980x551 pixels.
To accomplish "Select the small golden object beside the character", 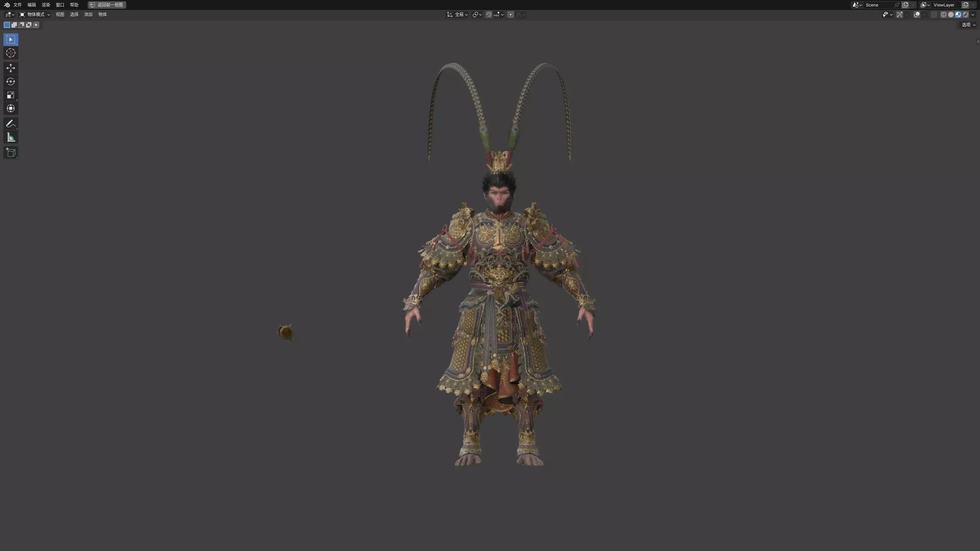I will coord(285,332).
